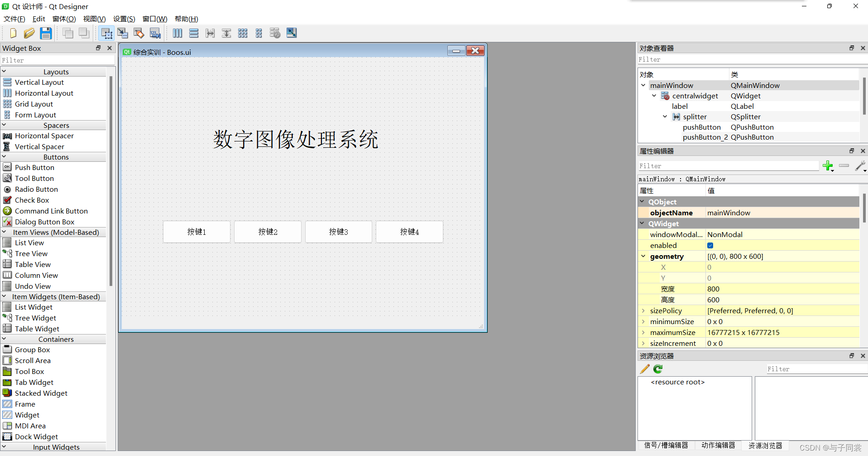
Task: Apply a grid layout
Action: click(243, 33)
